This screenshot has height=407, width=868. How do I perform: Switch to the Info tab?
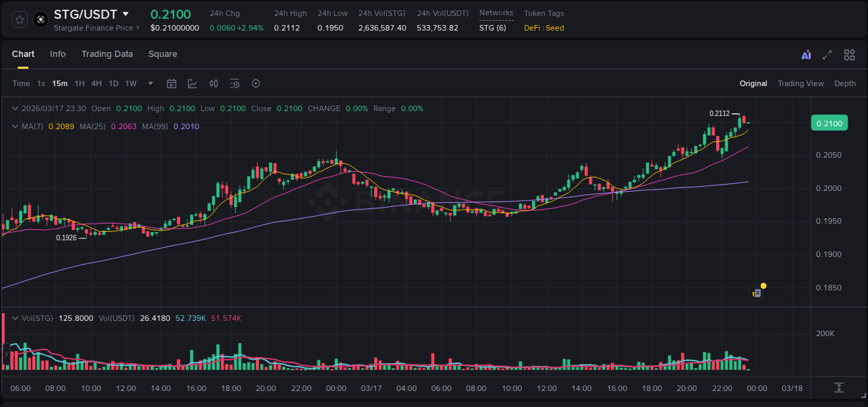point(58,54)
